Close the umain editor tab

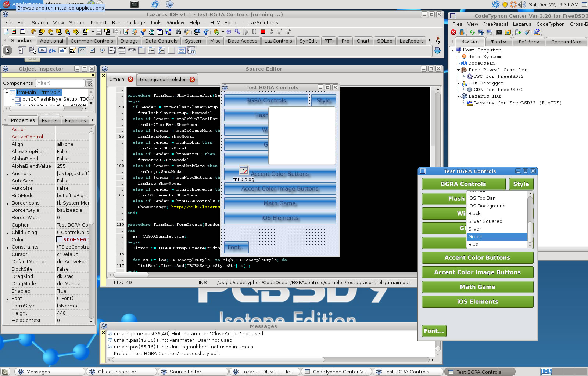[130, 79]
